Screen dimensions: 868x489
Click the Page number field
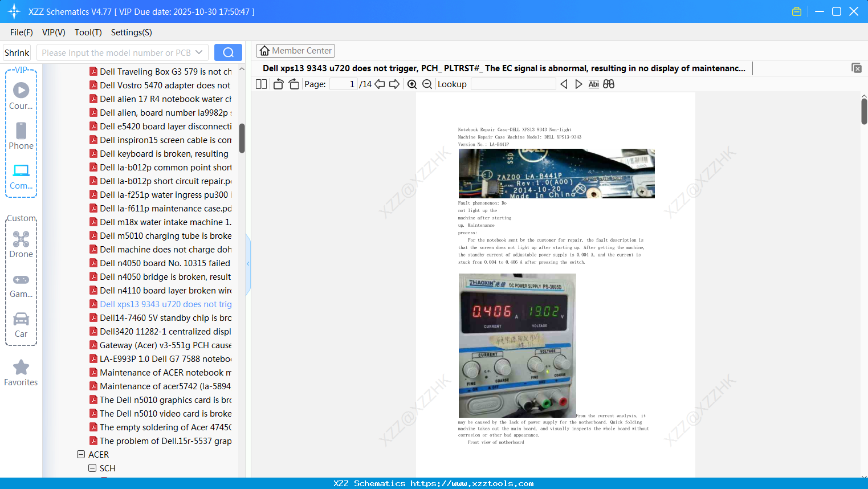(x=343, y=84)
